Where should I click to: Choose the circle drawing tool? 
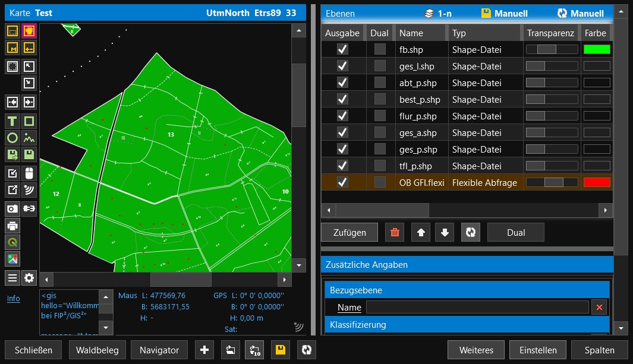[12, 138]
